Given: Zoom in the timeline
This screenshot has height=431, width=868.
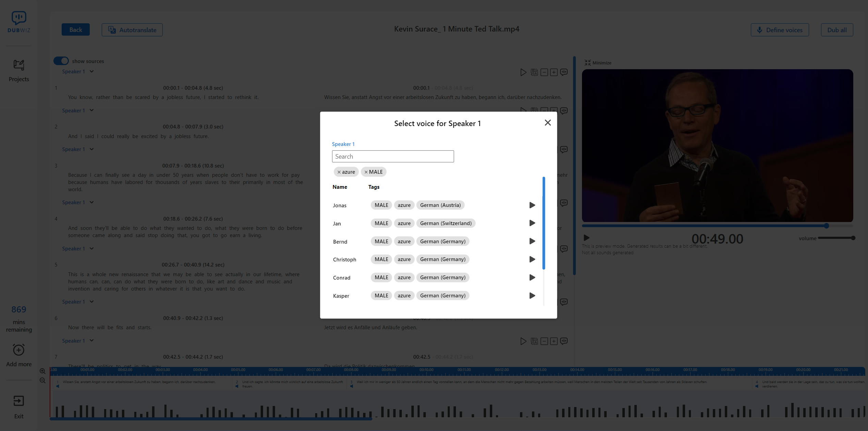Looking at the screenshot, I should point(42,371).
